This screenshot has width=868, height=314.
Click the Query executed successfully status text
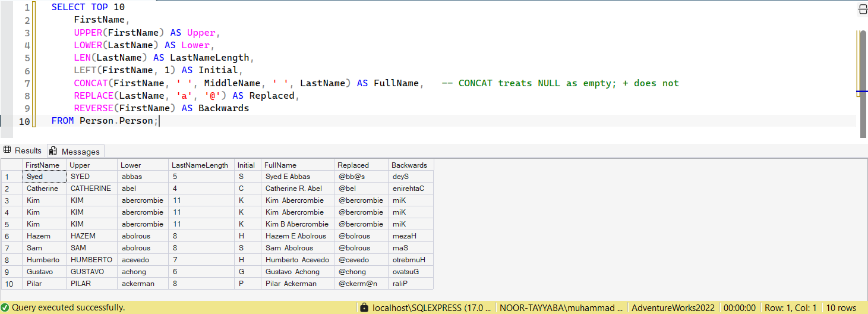(x=68, y=307)
